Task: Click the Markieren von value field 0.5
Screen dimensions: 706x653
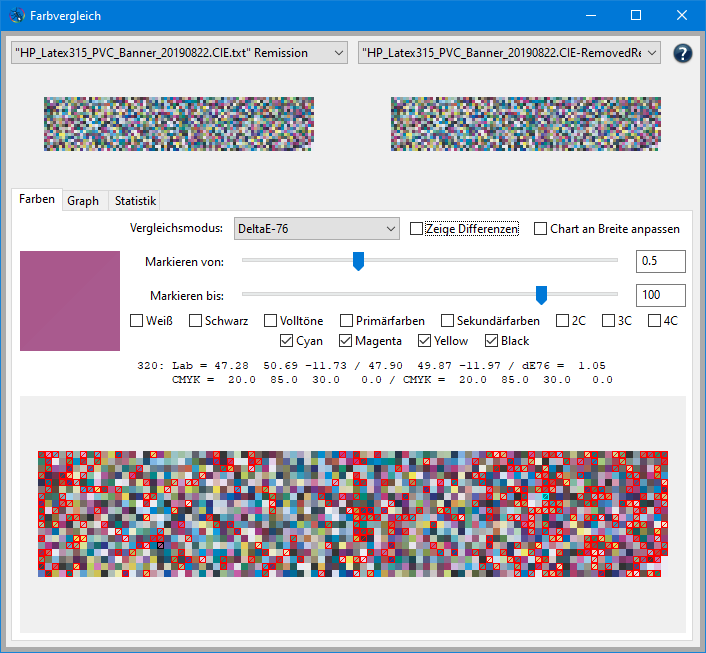Action: point(660,261)
